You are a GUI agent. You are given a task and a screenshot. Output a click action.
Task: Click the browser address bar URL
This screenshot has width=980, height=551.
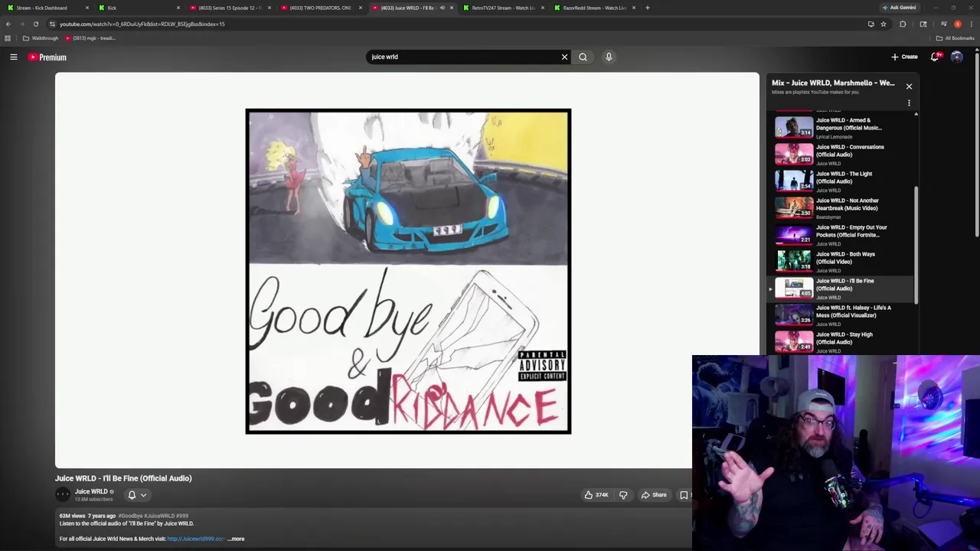142,24
